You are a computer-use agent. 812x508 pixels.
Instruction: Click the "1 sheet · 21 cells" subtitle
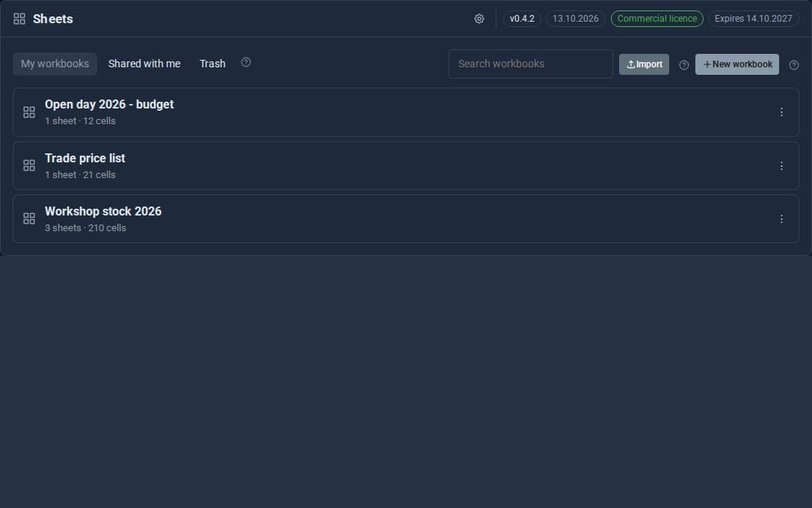point(80,174)
